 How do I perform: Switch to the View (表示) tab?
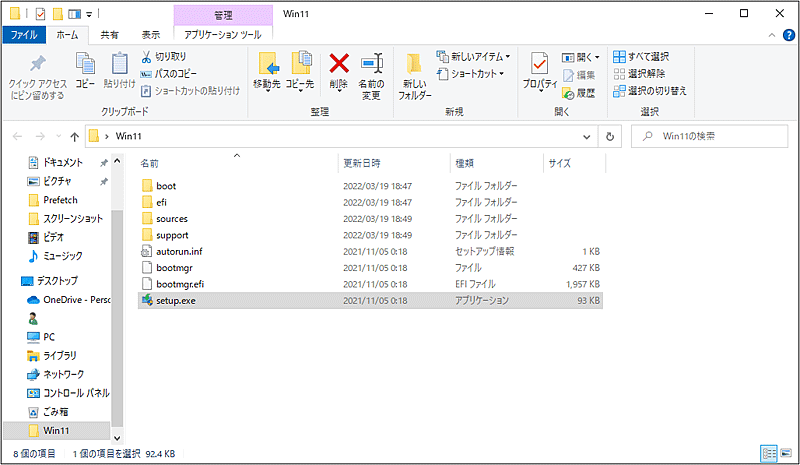151,35
